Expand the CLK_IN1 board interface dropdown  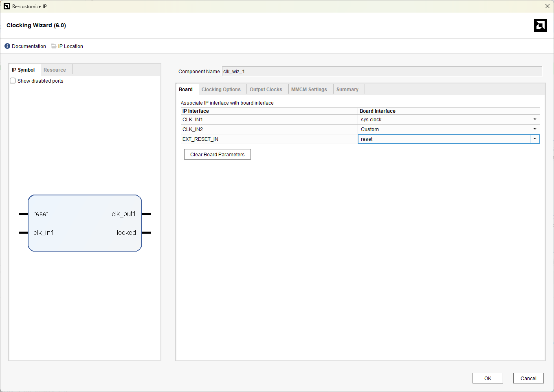tap(534, 120)
